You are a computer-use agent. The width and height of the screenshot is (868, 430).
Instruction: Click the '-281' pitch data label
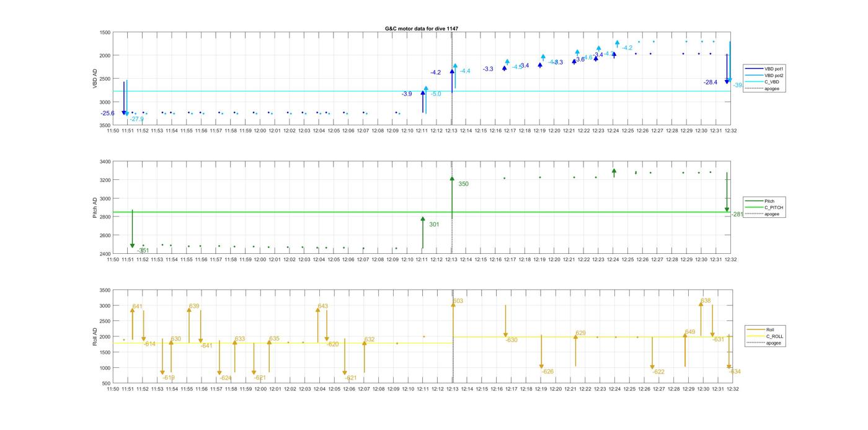click(737, 214)
